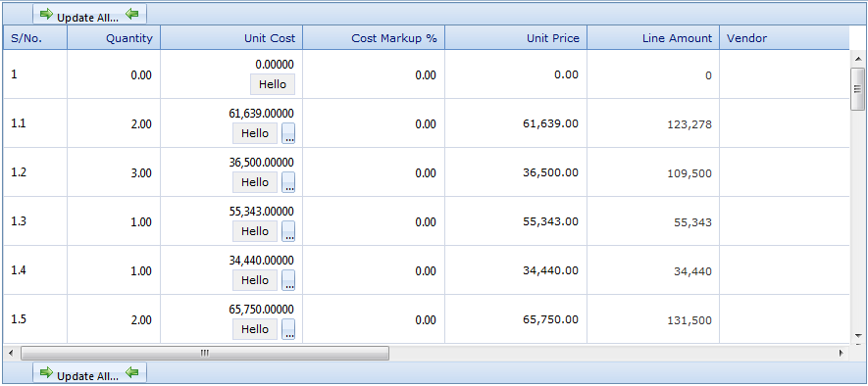Image resolution: width=868 pixels, height=386 pixels.
Task: Click Hello button in row 1.4
Action: tap(255, 280)
